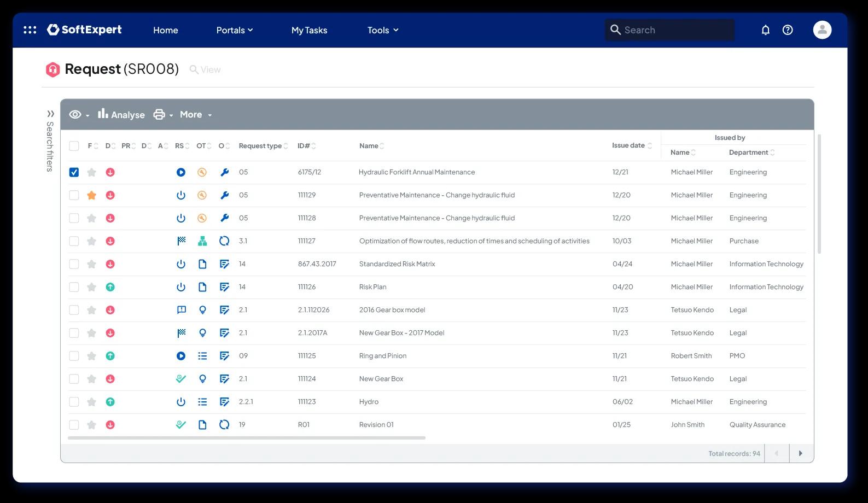This screenshot has width=868, height=503.
Task: Click the SoftExpert logo
Action: [85, 30]
